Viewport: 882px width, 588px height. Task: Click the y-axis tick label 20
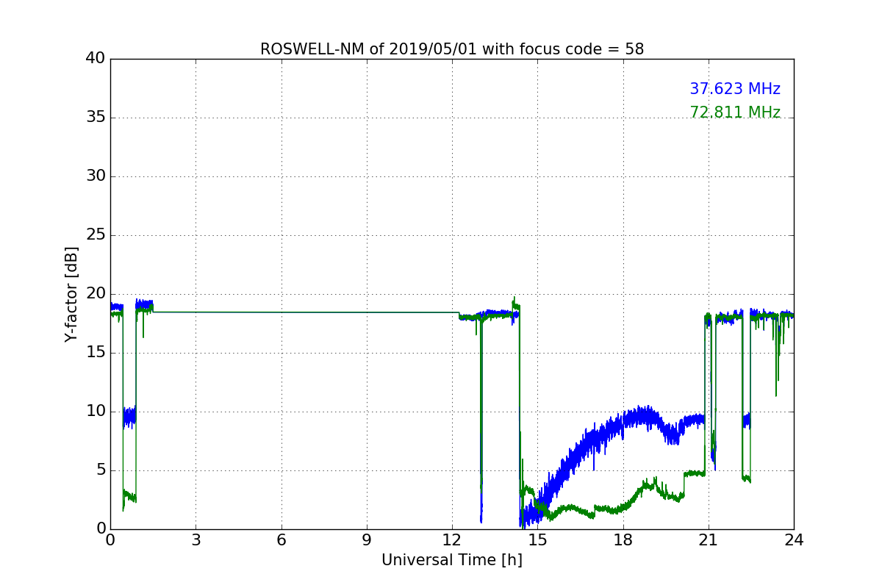pyautogui.click(x=96, y=294)
